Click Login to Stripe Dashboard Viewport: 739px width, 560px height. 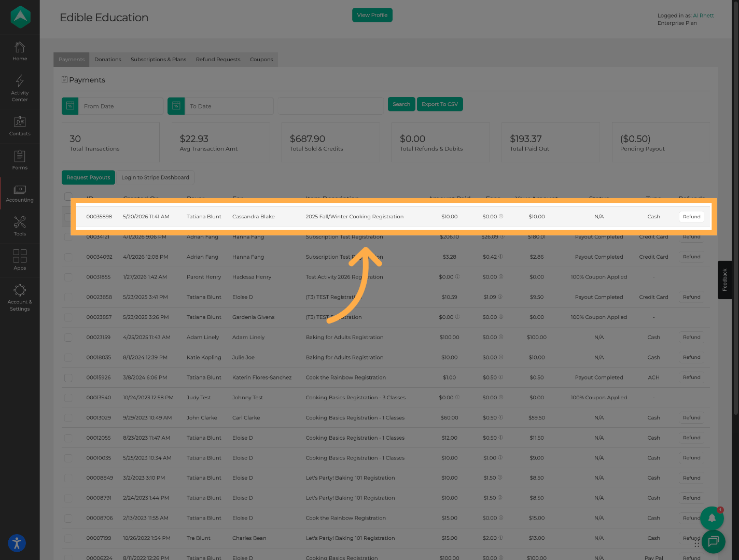click(x=155, y=177)
